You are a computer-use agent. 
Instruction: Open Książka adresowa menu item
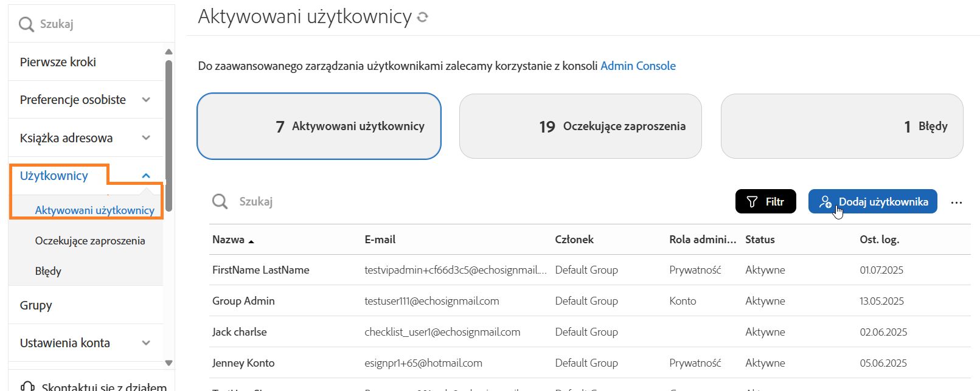click(x=66, y=138)
